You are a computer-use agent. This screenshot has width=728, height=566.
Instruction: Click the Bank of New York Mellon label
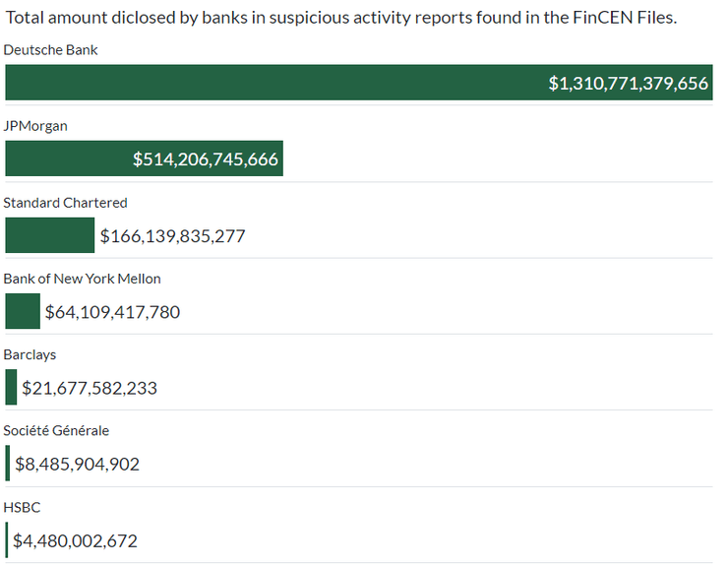tap(83, 279)
